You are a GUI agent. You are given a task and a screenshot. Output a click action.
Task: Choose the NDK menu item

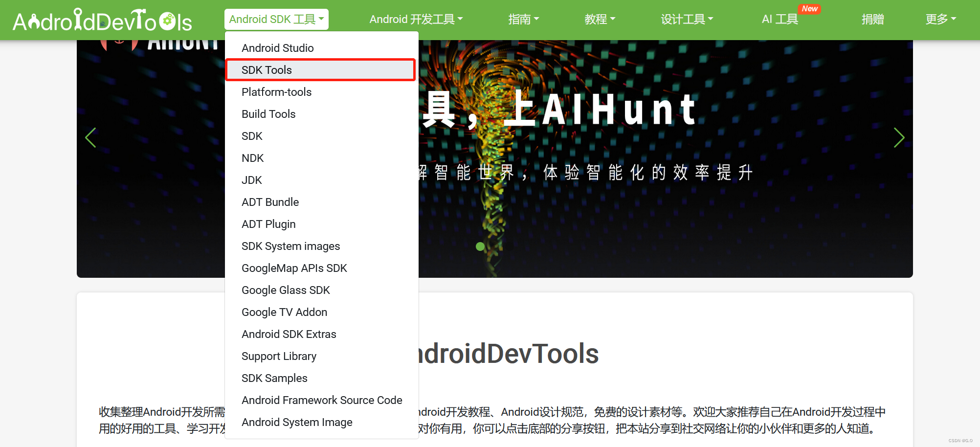tap(322, 158)
